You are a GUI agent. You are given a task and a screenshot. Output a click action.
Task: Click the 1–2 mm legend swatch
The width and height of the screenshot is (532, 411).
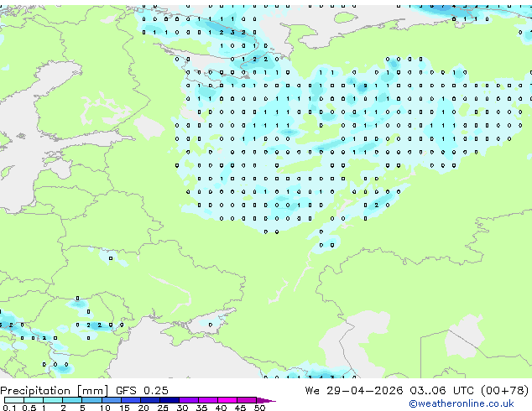(x=53, y=400)
